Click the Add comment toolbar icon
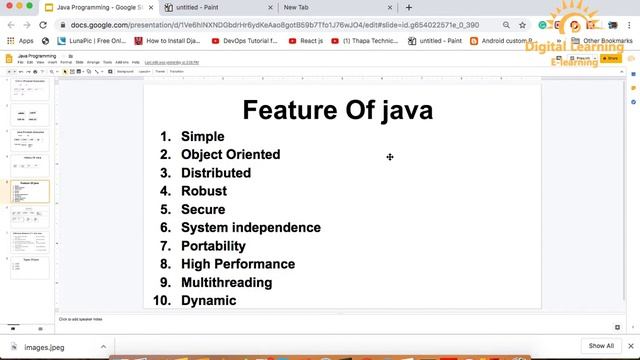The width and height of the screenshot is (640, 360). coord(110,72)
